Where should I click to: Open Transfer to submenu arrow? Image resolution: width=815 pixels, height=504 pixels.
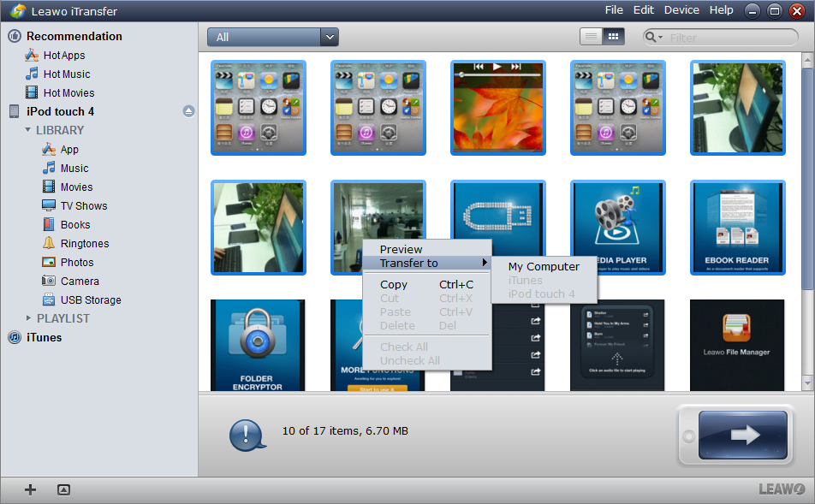click(485, 263)
